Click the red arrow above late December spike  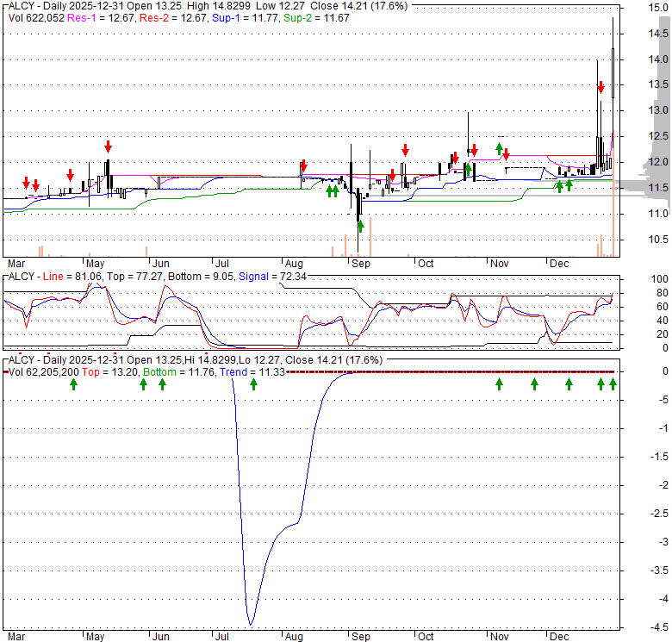tap(600, 87)
